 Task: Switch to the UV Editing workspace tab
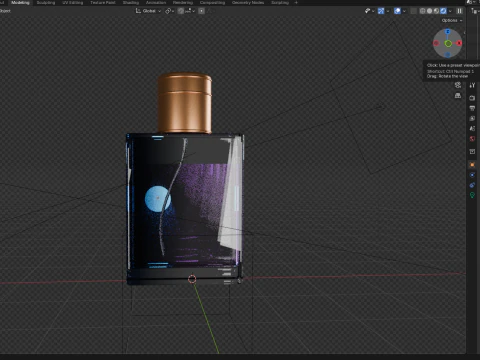point(73,3)
